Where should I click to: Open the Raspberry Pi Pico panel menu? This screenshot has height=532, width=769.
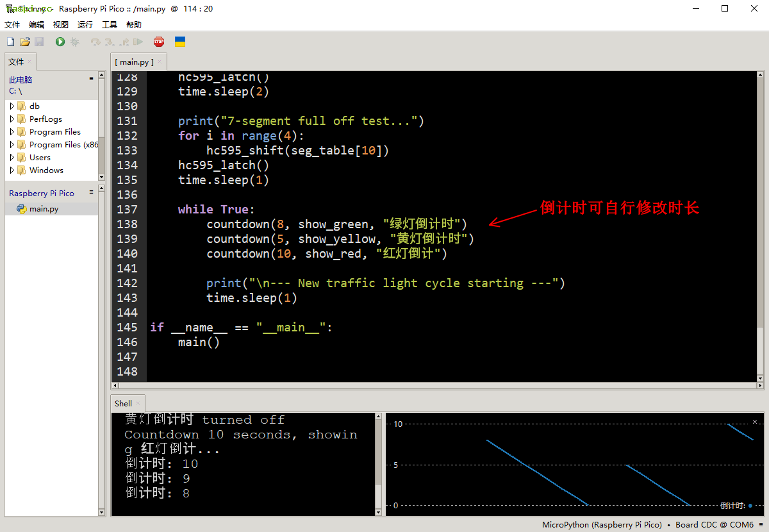(91, 192)
